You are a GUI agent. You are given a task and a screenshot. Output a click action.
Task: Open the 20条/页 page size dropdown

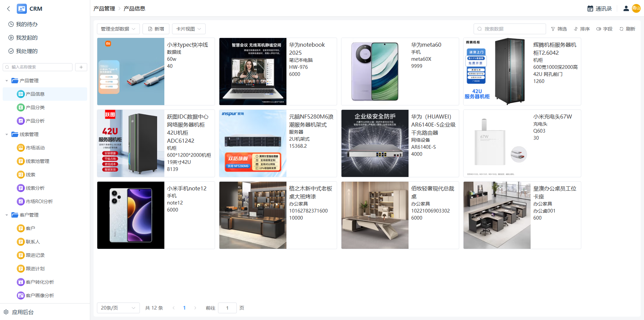118,308
